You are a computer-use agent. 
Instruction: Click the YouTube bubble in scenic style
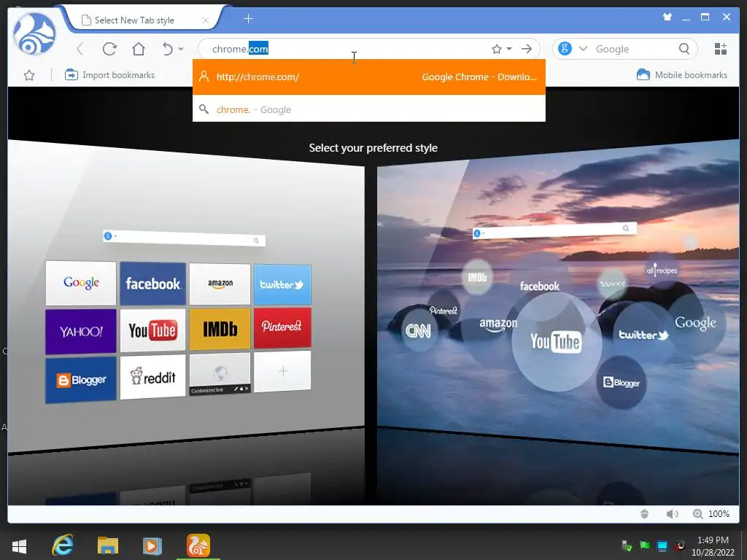tap(556, 341)
